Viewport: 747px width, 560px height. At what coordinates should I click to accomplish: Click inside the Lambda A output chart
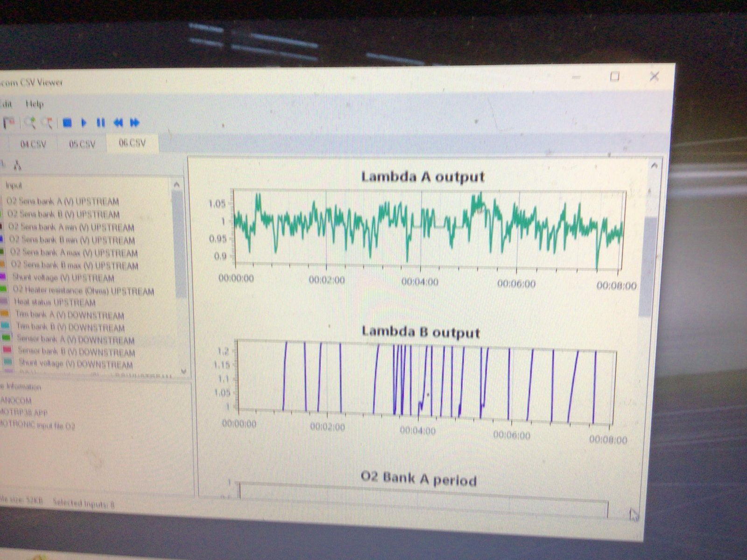pyautogui.click(x=429, y=230)
